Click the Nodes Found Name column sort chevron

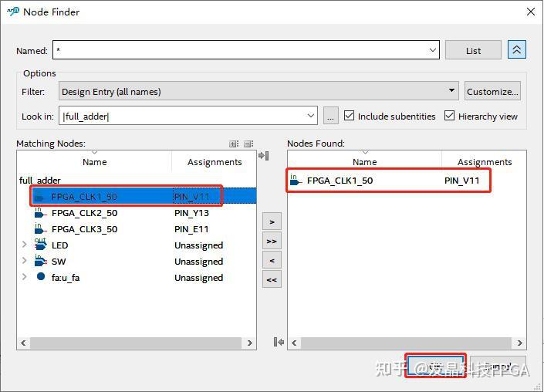click(365, 153)
